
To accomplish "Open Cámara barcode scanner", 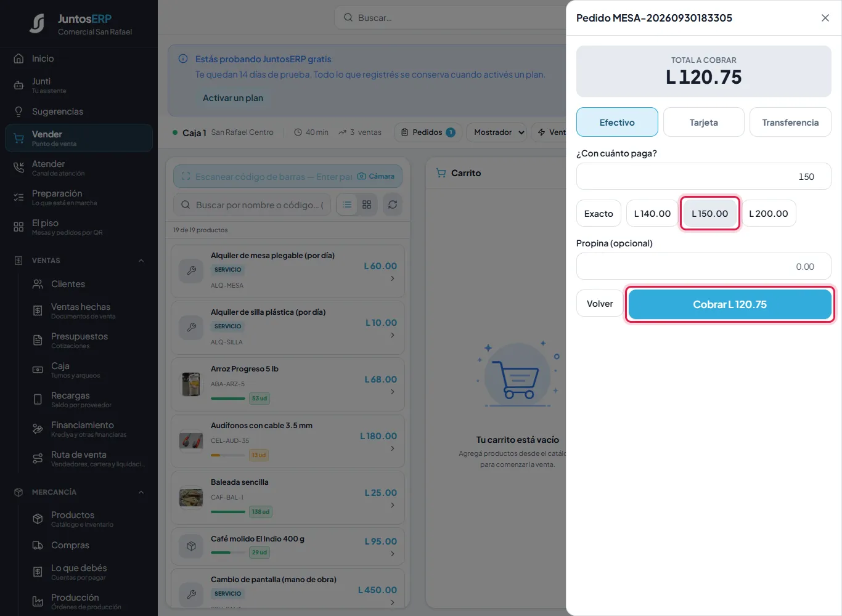I will pyautogui.click(x=376, y=176).
